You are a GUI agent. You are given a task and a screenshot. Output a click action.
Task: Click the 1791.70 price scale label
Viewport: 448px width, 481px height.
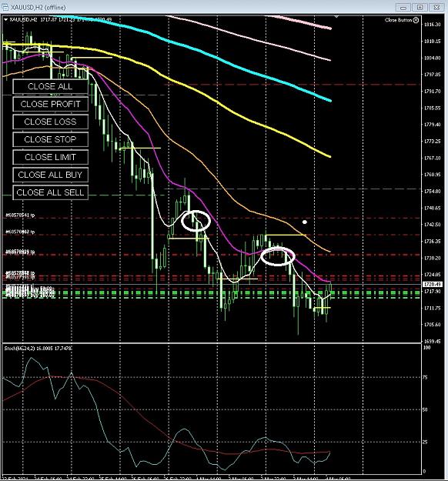point(432,91)
